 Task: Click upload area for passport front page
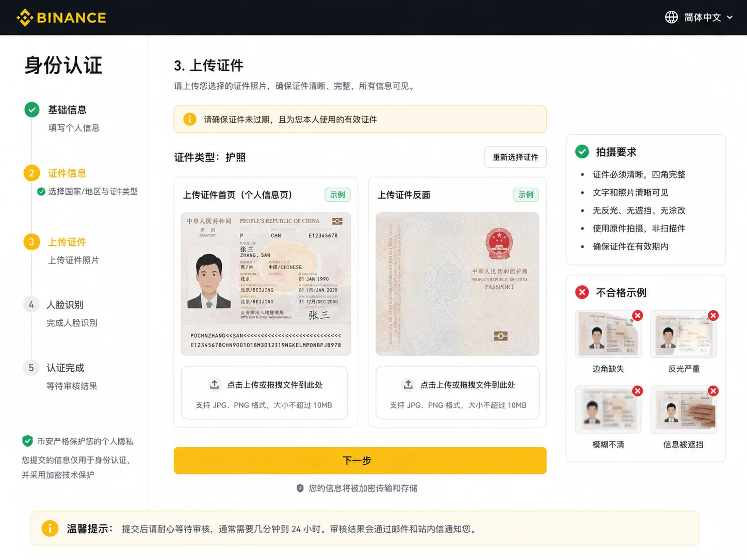tap(264, 393)
